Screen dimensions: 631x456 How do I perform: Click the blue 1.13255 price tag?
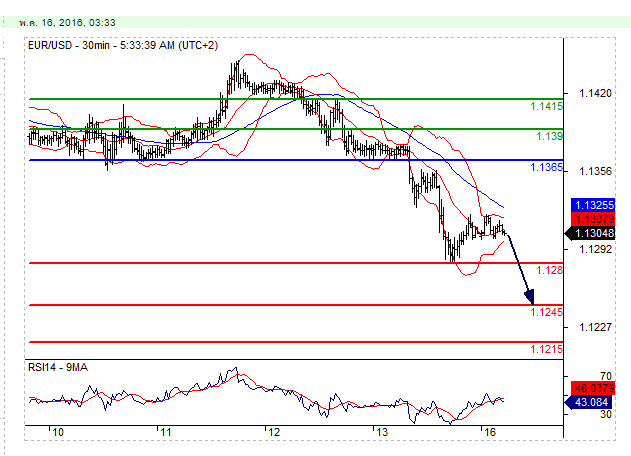pos(591,204)
